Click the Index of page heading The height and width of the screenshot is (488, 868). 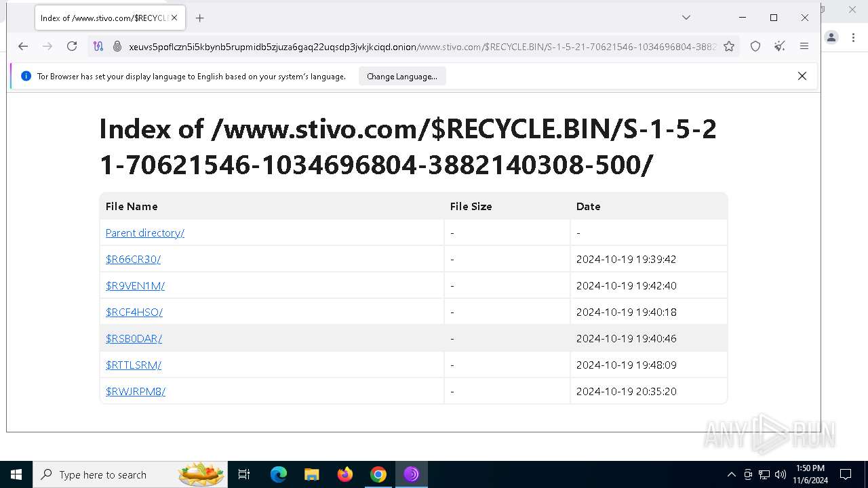pos(408,146)
